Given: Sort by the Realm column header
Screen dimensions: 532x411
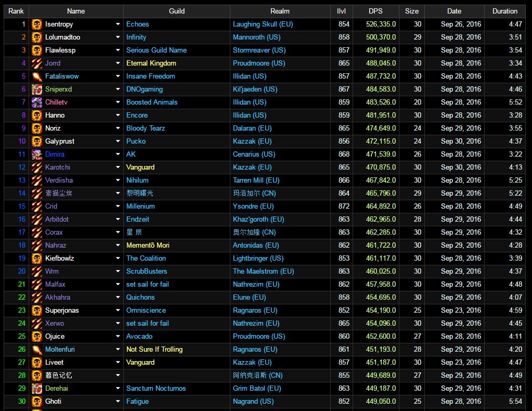Looking at the screenshot, I should click(280, 11).
